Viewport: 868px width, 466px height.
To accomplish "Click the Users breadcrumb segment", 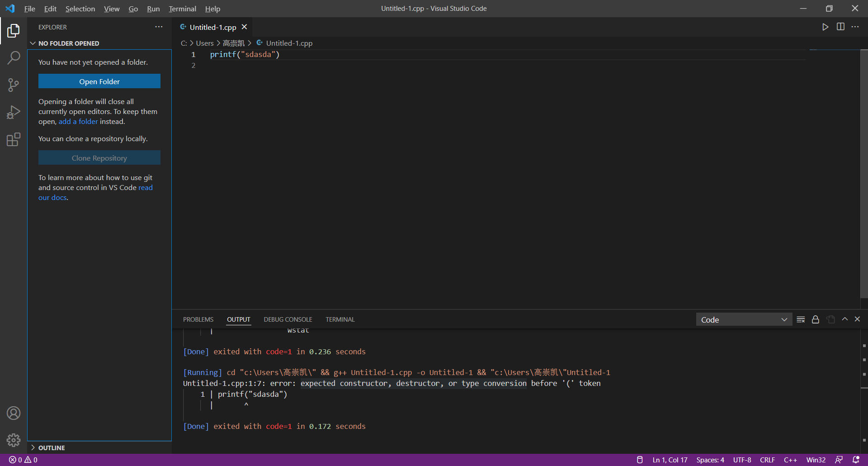I will 205,43.
